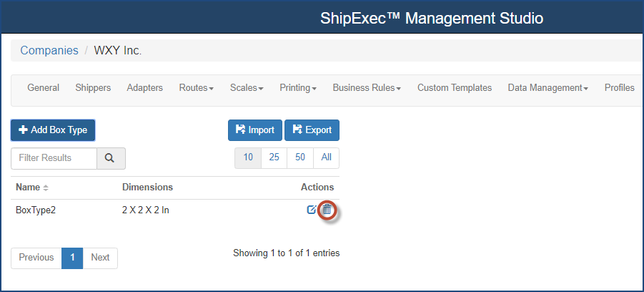The width and height of the screenshot is (644, 292).
Task: Click Add Box Type button
Action: 53,130
